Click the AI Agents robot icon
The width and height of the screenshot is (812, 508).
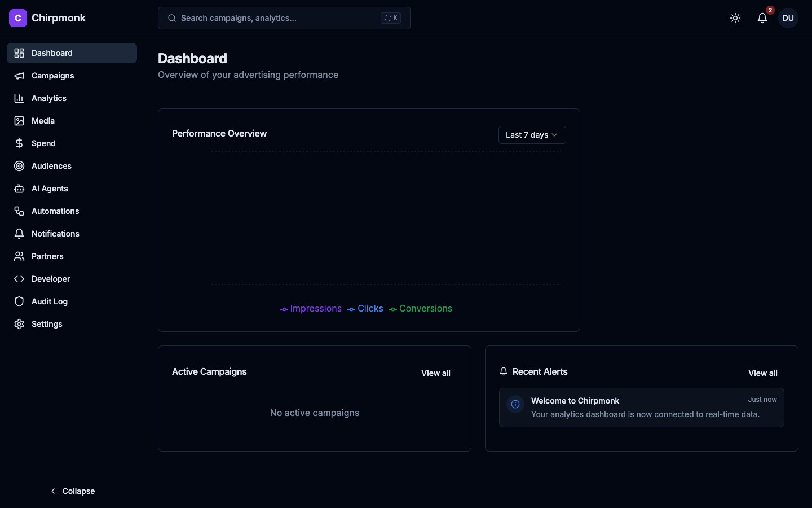click(x=19, y=189)
